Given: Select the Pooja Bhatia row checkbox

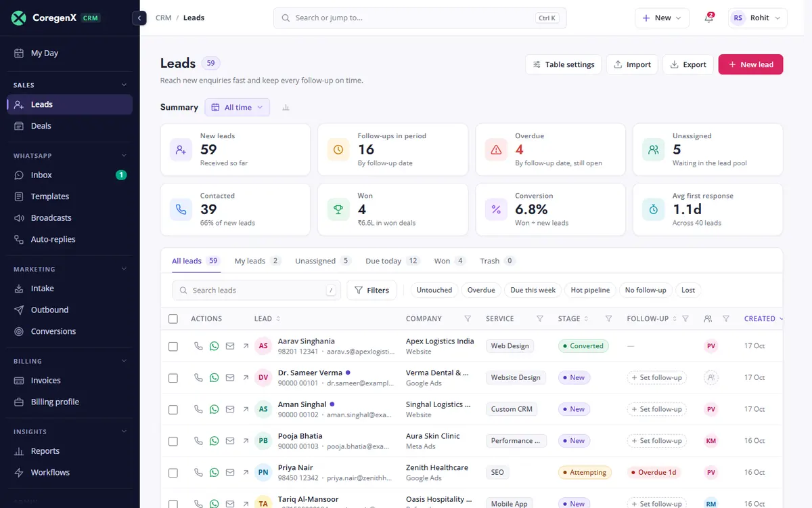Looking at the screenshot, I should 173,441.
